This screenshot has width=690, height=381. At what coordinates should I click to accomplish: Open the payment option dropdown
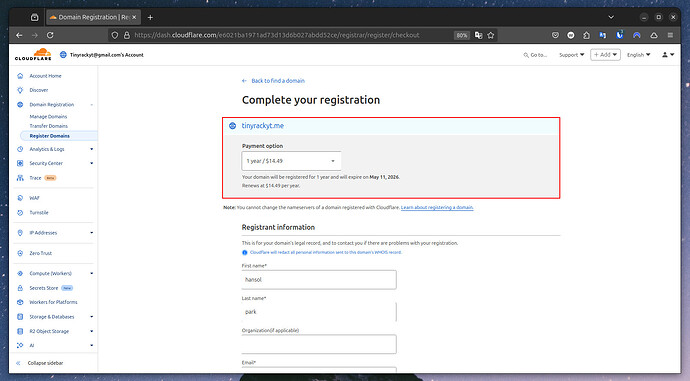point(291,161)
